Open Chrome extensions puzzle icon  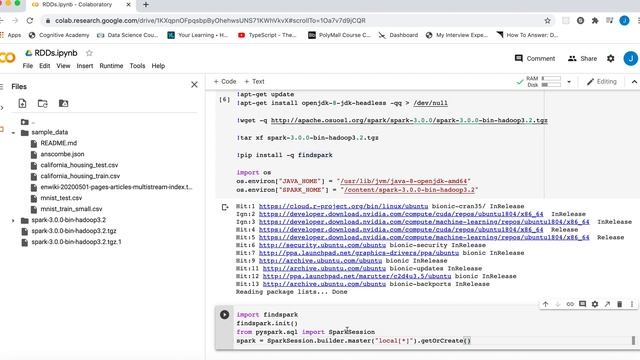(595, 20)
